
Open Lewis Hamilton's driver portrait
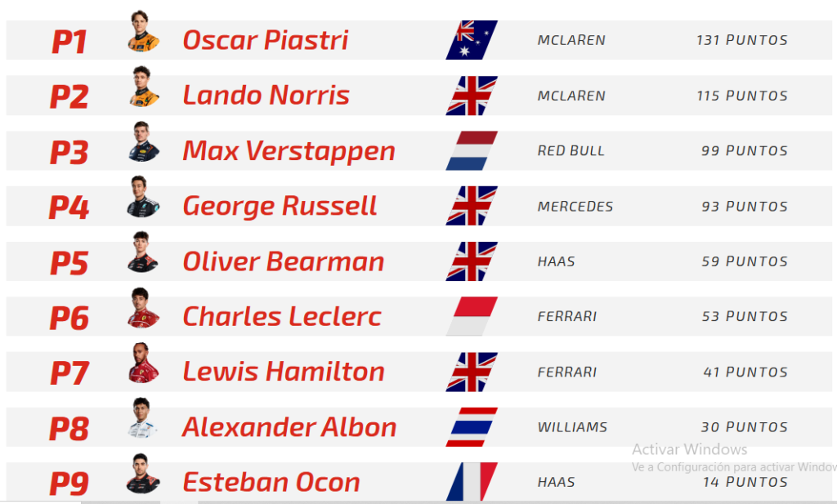click(143, 363)
